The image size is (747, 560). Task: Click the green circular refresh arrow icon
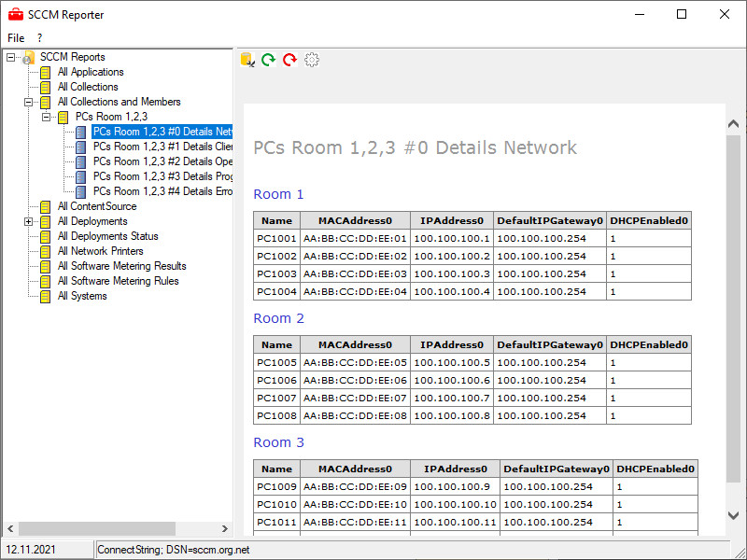269,60
